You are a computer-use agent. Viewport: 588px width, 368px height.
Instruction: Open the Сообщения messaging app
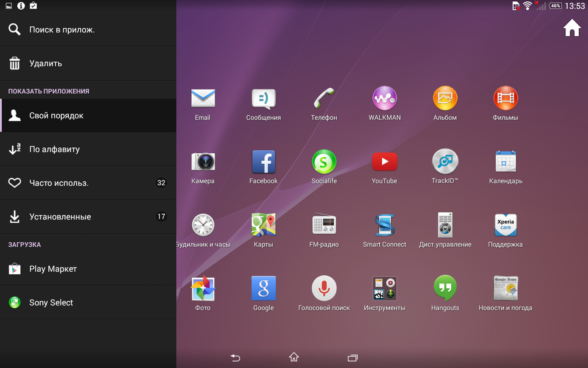tap(263, 99)
